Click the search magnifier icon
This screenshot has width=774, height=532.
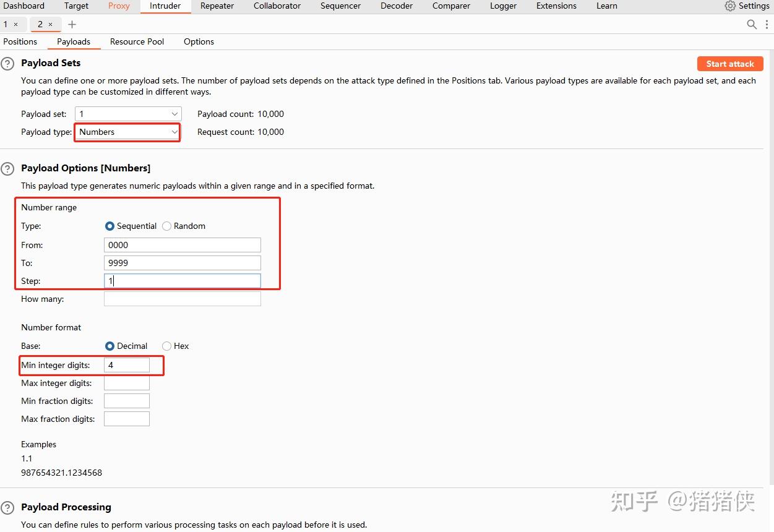coord(751,24)
